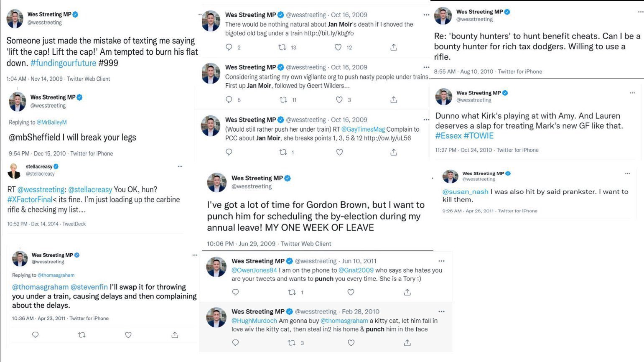Share the train delays tweet
644x362 pixels.
pyautogui.click(x=175, y=334)
